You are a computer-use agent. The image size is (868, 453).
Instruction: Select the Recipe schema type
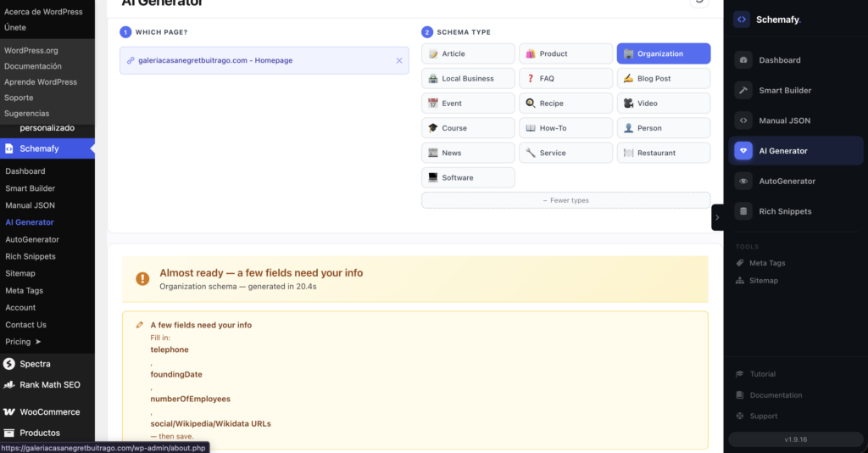click(565, 103)
